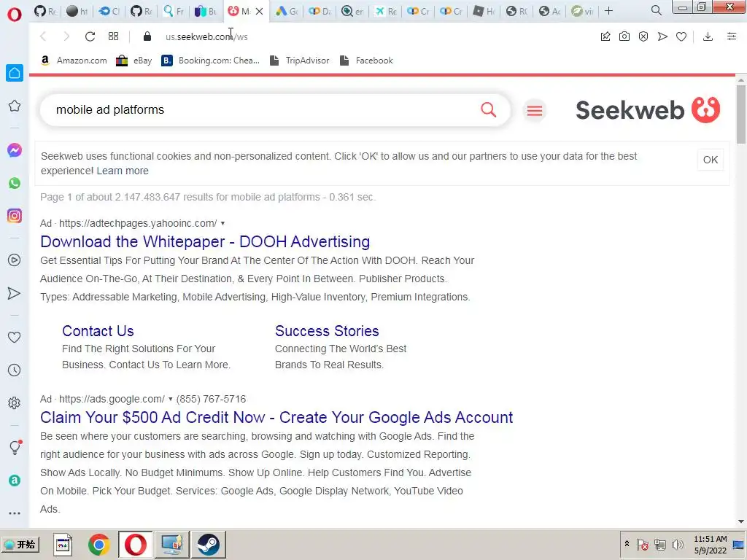
Task: Accept cookies with OK button
Action: 711,160
